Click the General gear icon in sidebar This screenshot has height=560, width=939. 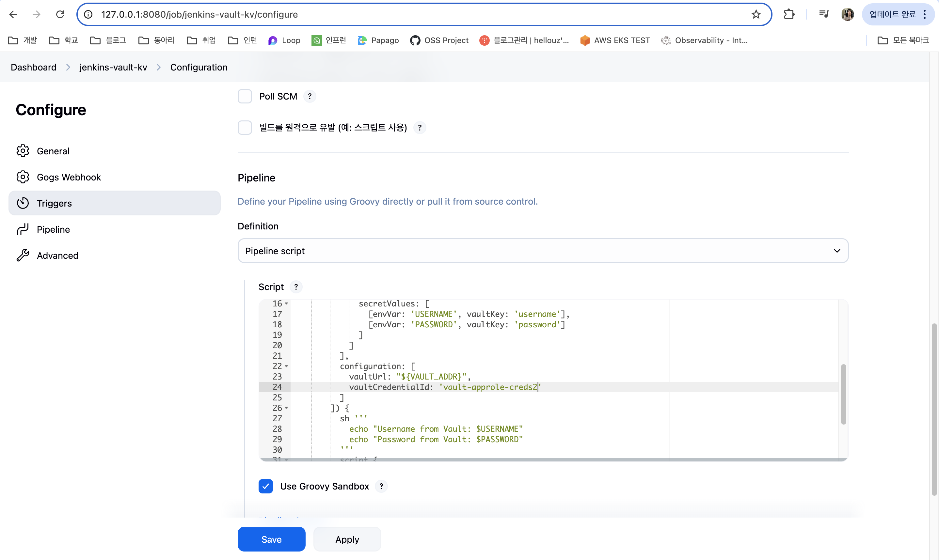pyautogui.click(x=23, y=151)
